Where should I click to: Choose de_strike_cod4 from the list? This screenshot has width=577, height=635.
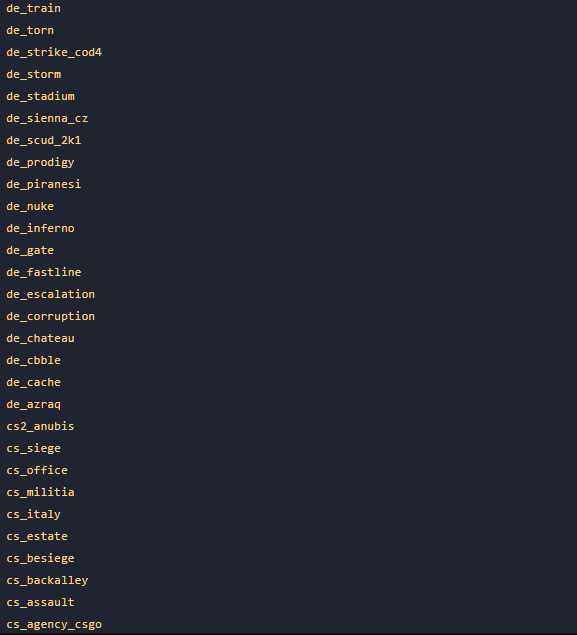(x=54, y=52)
